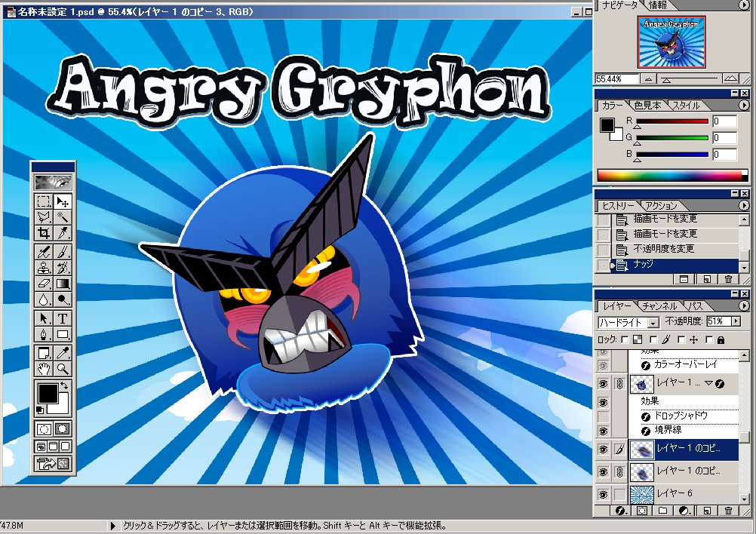Collapse effects of レイヤー 1 layer triangle
The height and width of the screenshot is (534, 756).
point(708,384)
